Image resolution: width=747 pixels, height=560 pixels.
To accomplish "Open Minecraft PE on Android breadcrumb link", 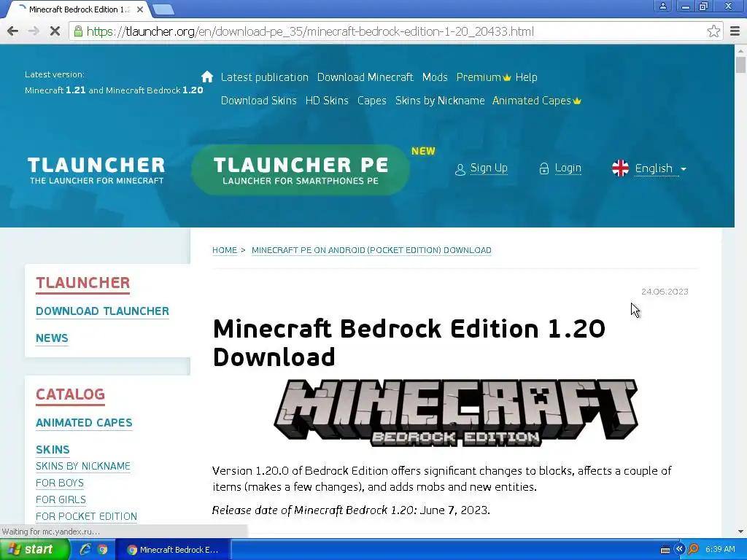I will [x=371, y=250].
